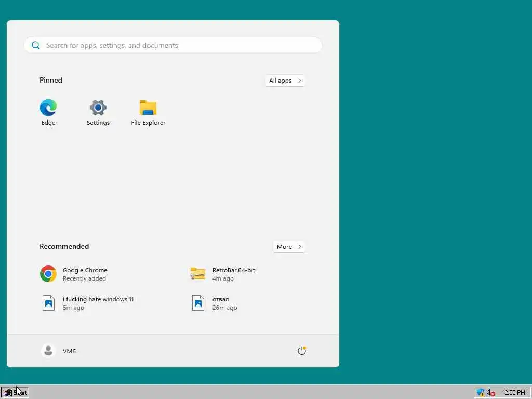
Task: Click the 'Recently added' text under Chrome
Action: (84, 278)
